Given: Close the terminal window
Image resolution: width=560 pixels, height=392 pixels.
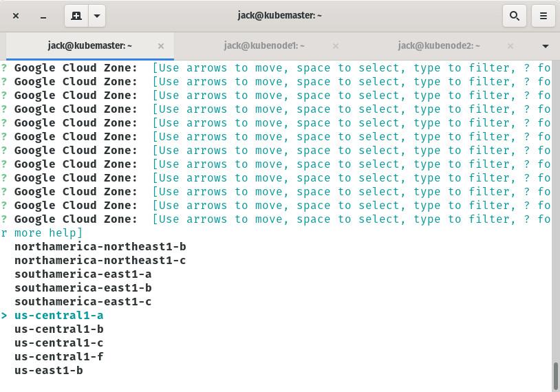Looking at the screenshot, I should (16, 16).
